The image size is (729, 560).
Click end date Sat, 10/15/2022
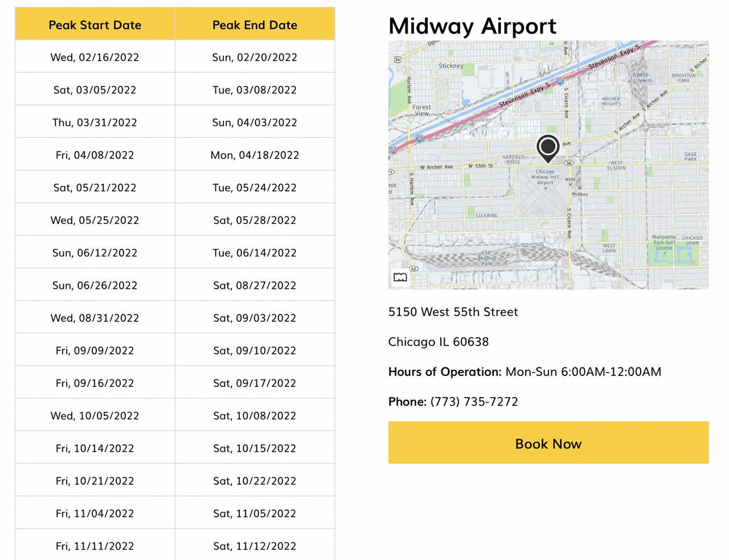pyautogui.click(x=255, y=448)
